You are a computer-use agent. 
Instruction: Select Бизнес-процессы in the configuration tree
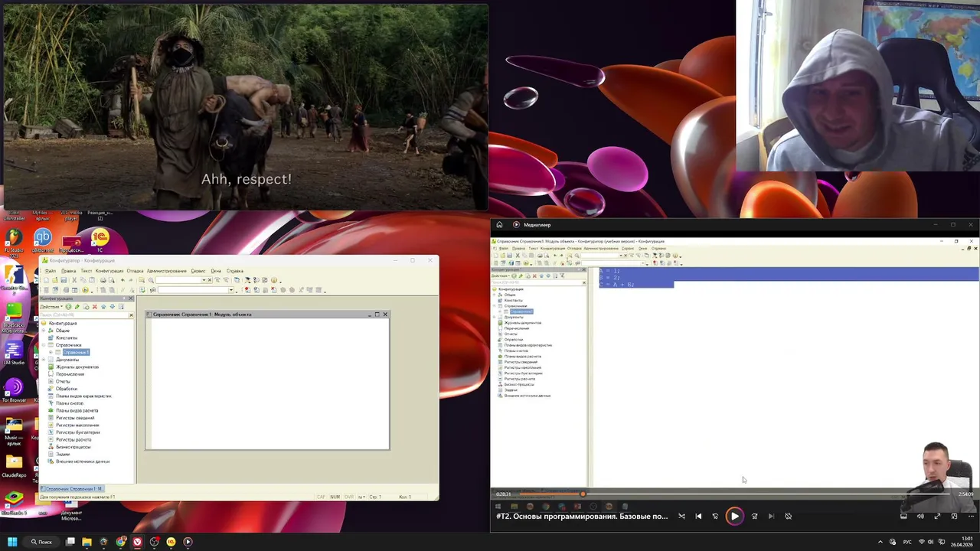click(x=73, y=447)
